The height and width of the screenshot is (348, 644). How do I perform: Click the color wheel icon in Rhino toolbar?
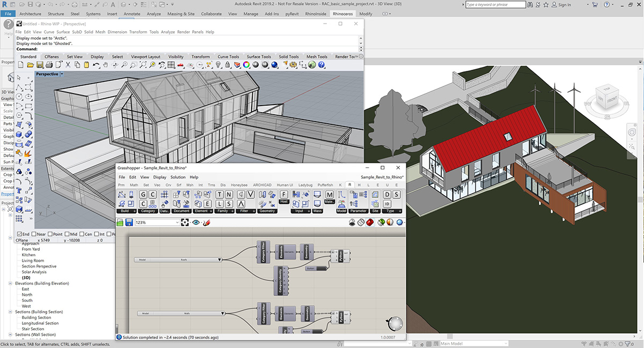(246, 65)
